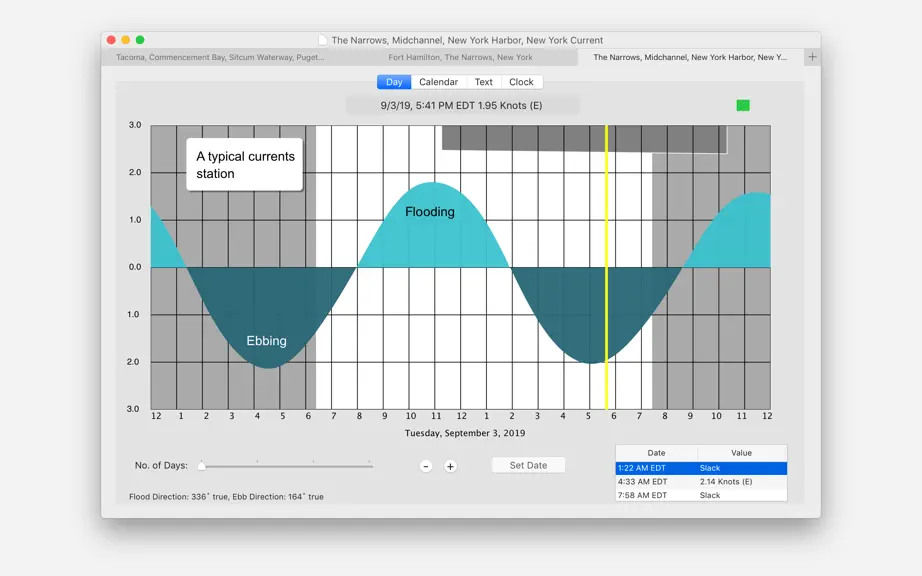Click the green fullscreen window button
The width and height of the screenshot is (922, 576).
[x=140, y=40]
